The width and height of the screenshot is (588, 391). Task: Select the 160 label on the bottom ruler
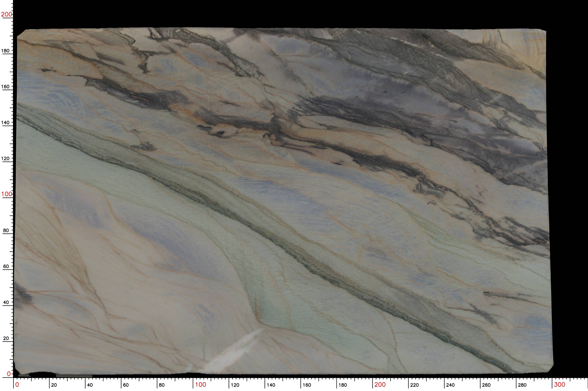tap(307, 385)
